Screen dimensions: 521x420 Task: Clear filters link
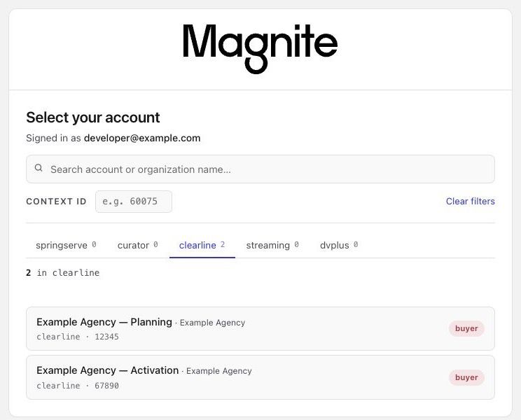coord(470,201)
